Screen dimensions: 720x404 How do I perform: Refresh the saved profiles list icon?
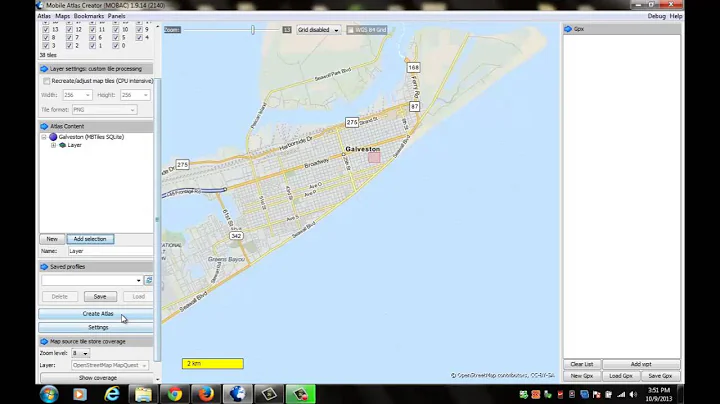pos(148,280)
